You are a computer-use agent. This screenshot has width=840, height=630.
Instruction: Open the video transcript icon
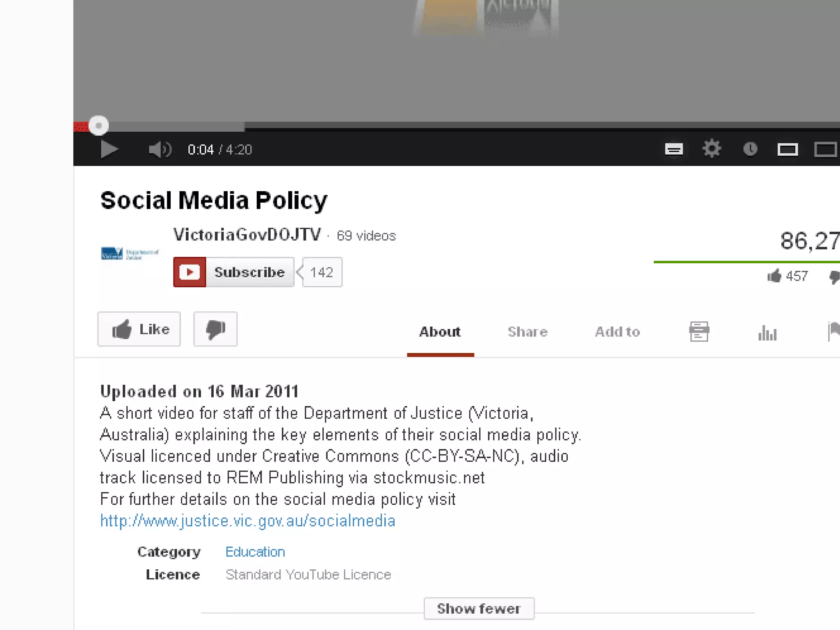pyautogui.click(x=699, y=332)
